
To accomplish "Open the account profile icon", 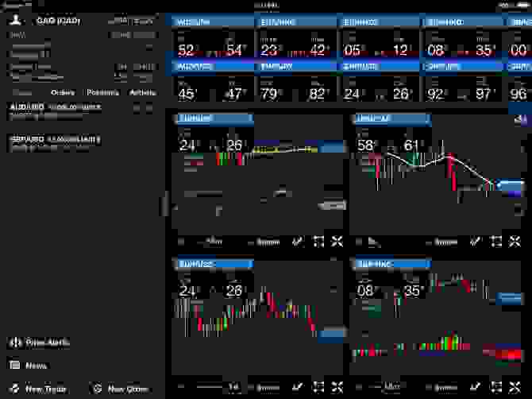I will [x=16, y=21].
